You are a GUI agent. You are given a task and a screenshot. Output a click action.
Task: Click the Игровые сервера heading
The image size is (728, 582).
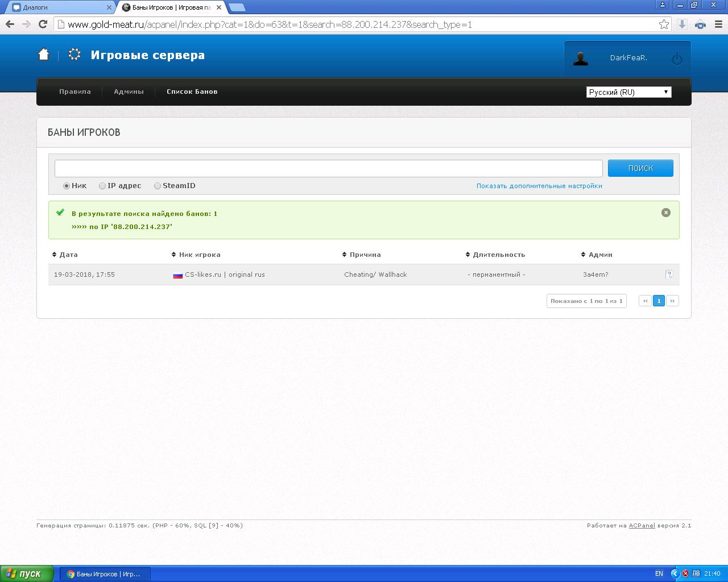[148, 55]
